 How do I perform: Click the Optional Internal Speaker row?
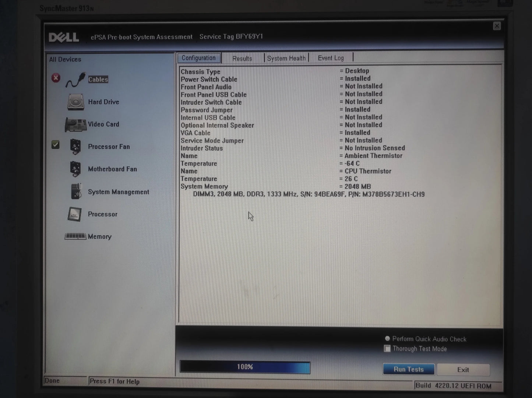282,126
